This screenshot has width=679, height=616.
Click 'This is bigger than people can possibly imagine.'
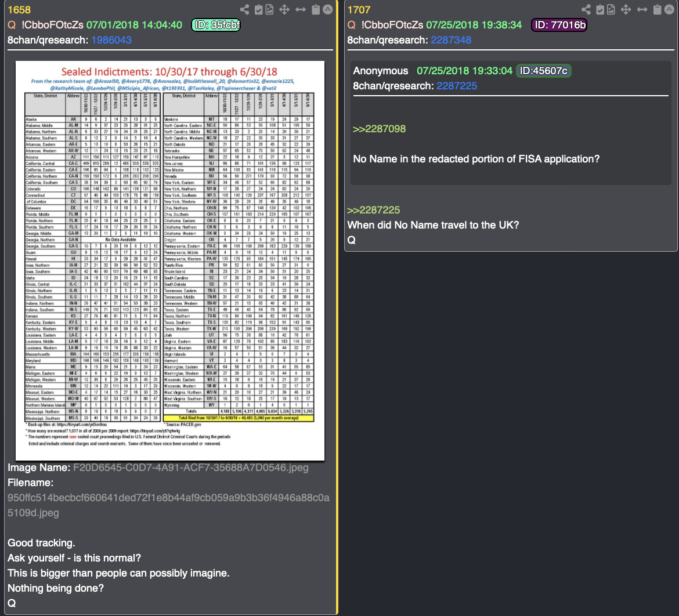tap(118, 574)
